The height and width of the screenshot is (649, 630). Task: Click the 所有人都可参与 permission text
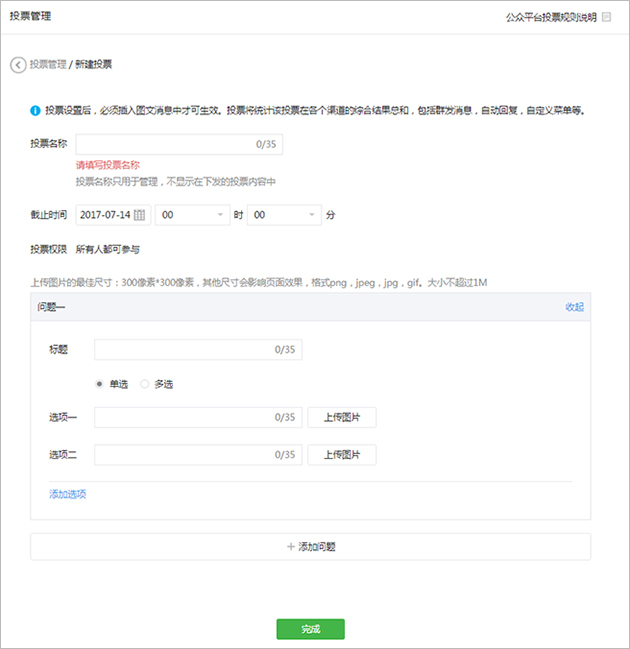[108, 249]
